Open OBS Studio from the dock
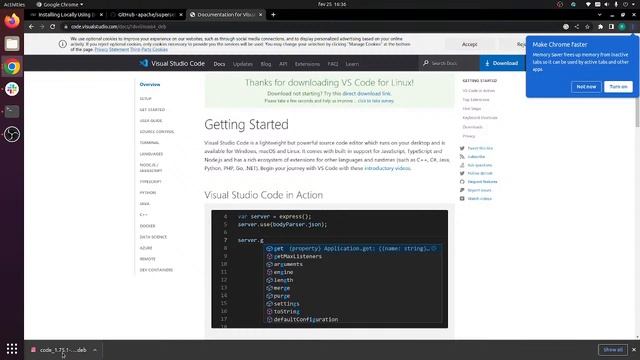The width and height of the screenshot is (640, 360). (x=12, y=134)
